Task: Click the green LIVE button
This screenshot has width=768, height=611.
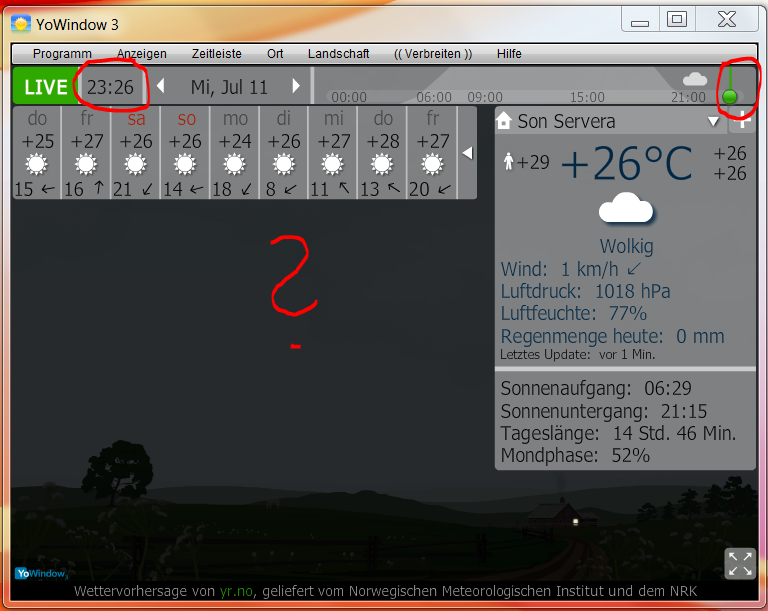Action: [46, 87]
